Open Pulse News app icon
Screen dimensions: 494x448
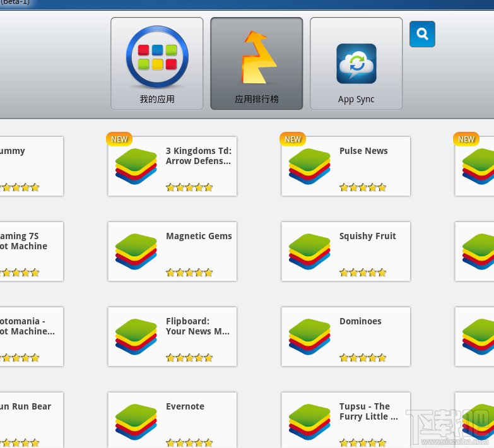309,166
